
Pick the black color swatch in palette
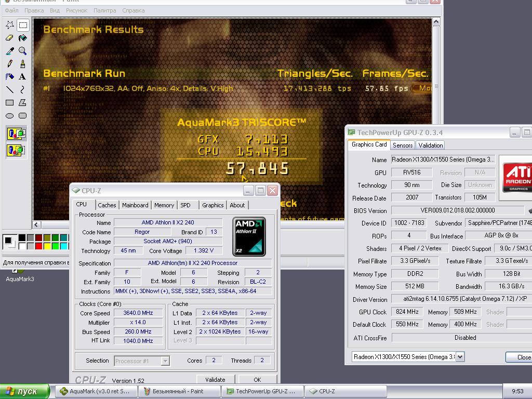click(22, 238)
